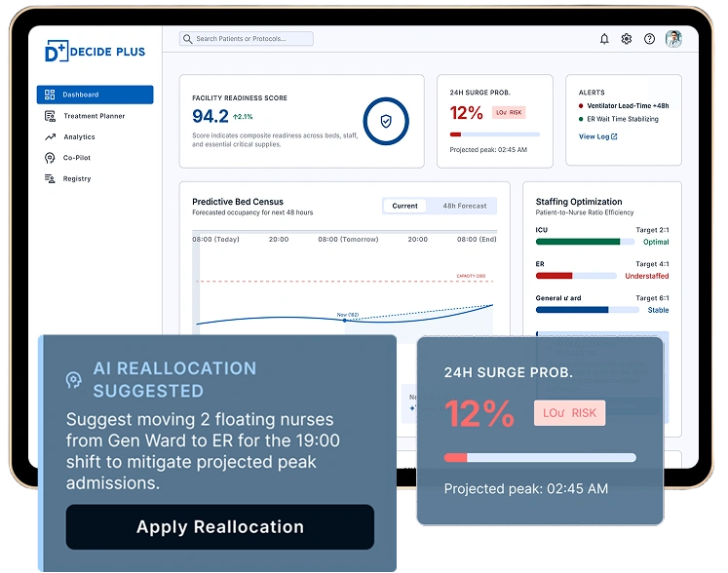The image size is (728, 573).
Task: Click the Treatment Planner sidebar icon
Action: [50, 116]
